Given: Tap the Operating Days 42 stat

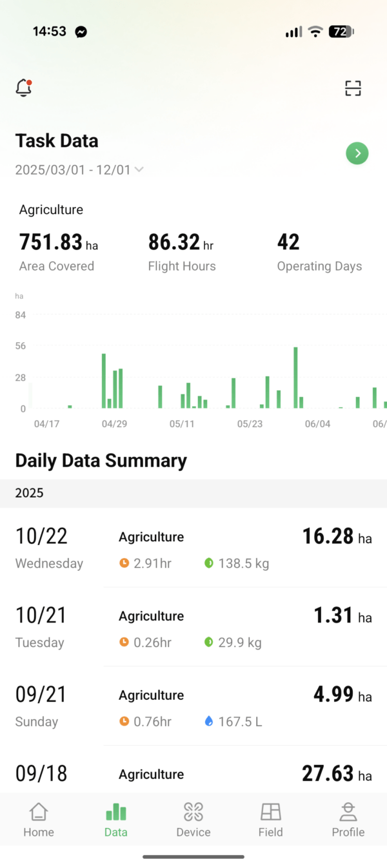Looking at the screenshot, I should tap(319, 251).
